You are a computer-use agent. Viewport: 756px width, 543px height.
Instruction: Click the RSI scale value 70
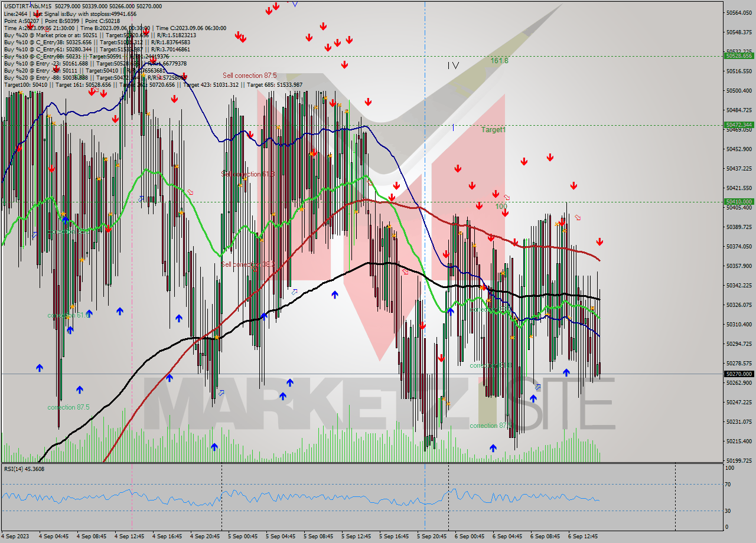(728, 484)
